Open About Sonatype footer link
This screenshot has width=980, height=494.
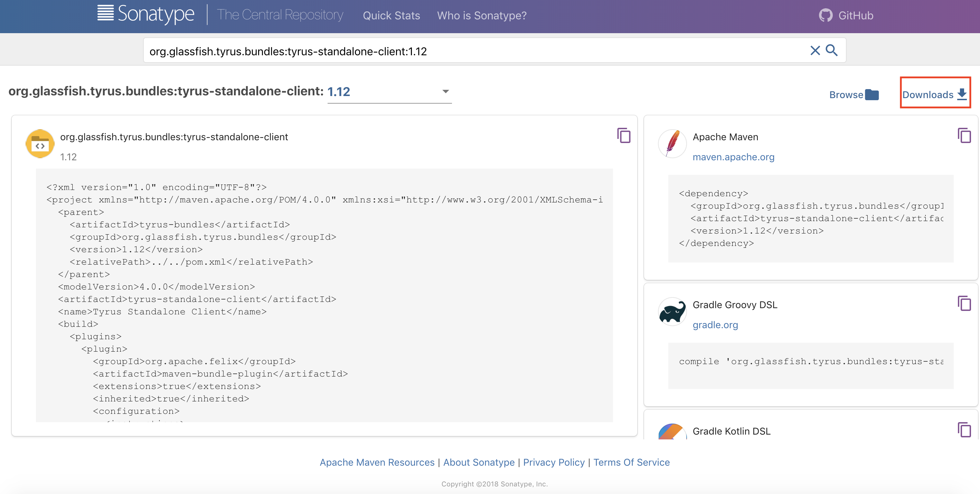(x=479, y=462)
